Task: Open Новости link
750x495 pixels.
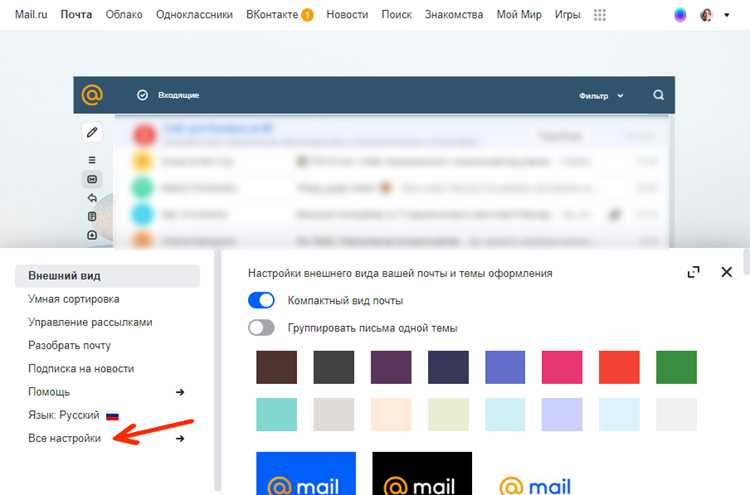Action: tap(347, 15)
